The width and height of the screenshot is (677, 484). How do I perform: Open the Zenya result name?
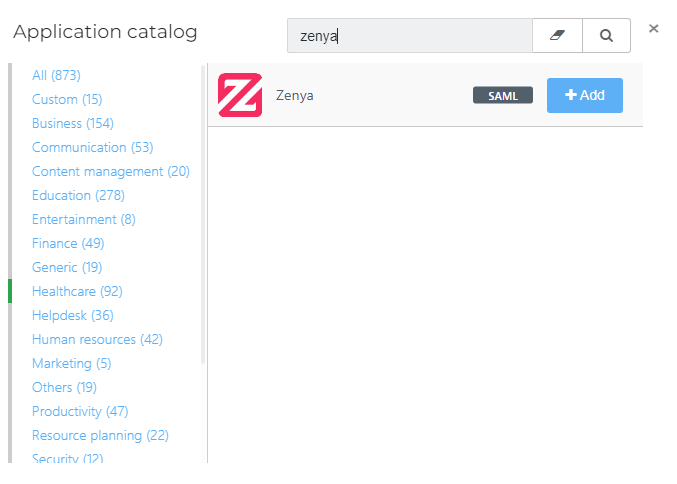(x=294, y=95)
